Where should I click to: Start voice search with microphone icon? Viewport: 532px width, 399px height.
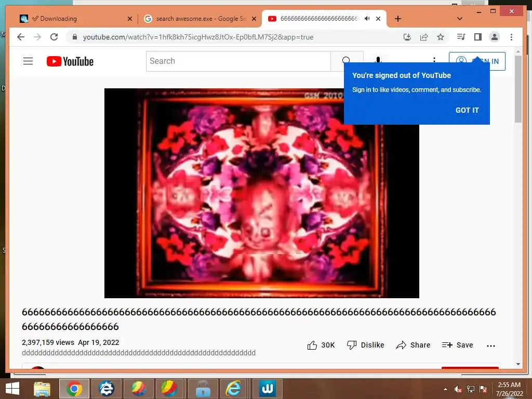point(378,60)
